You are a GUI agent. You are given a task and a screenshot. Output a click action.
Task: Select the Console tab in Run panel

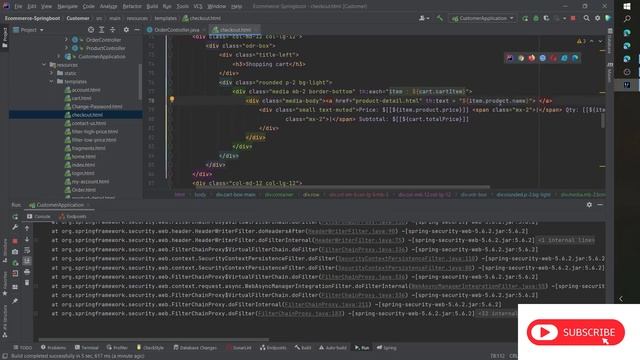click(38, 217)
